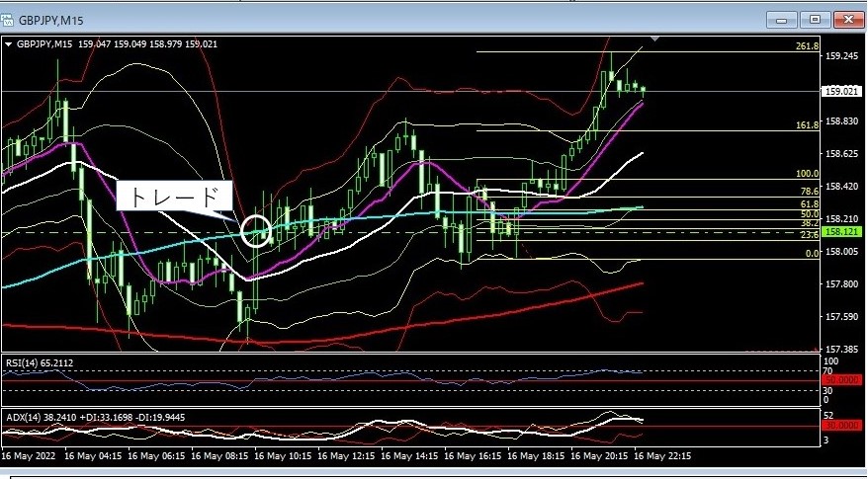The width and height of the screenshot is (868, 479).
Task: Select the 261.8 Fibonacci level label
Action: tap(807, 46)
